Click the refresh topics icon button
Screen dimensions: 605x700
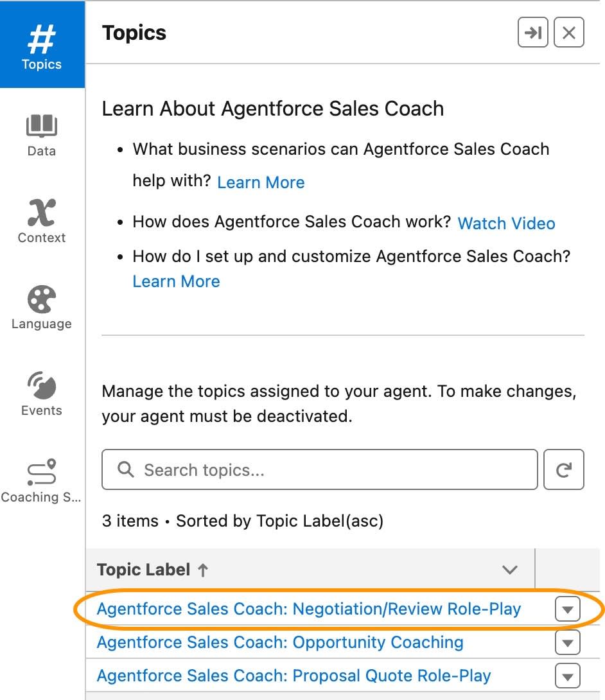(563, 469)
